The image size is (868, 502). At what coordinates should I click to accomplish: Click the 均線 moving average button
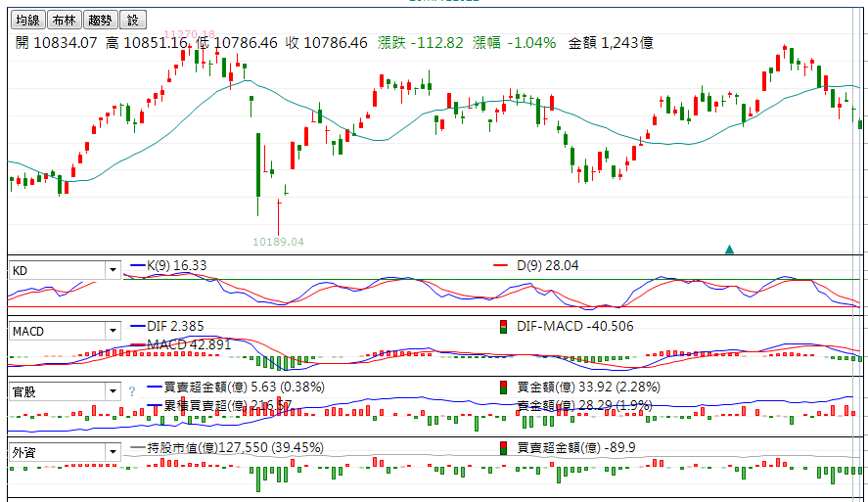(27, 20)
